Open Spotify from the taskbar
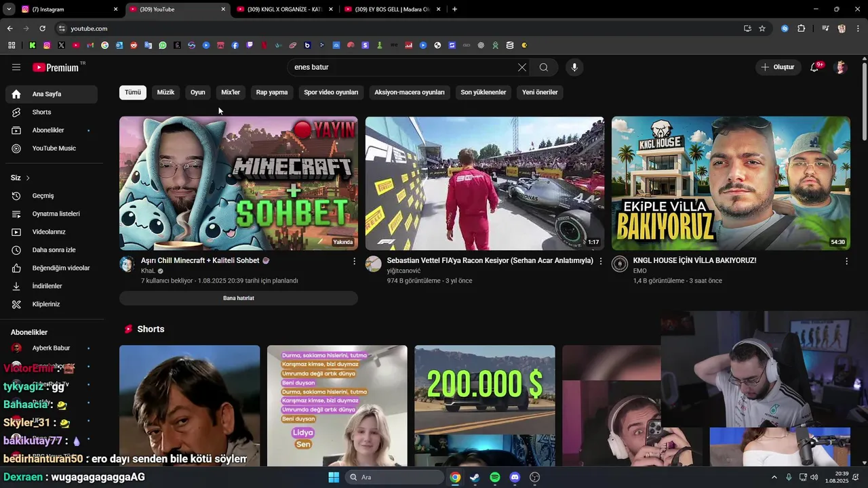This screenshot has width=868, height=488. [x=495, y=477]
